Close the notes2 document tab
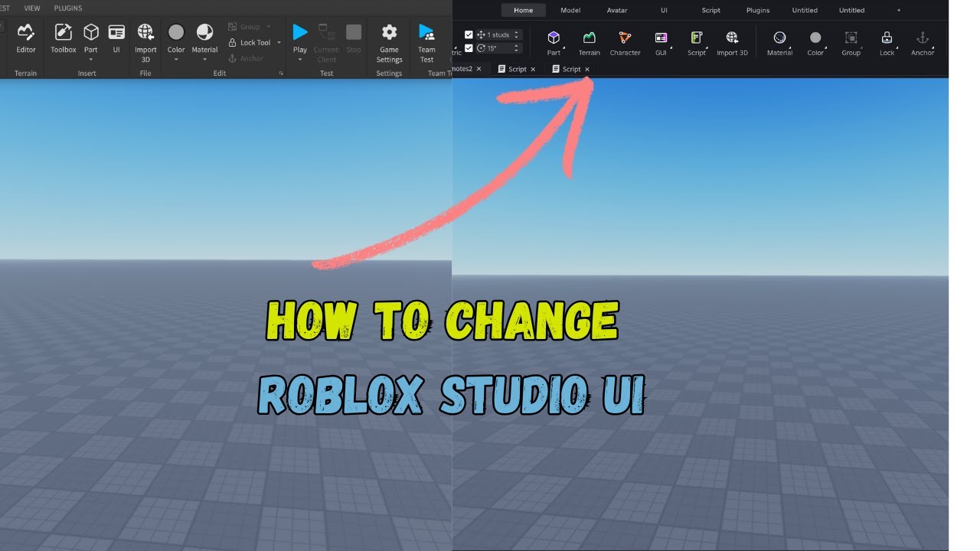This screenshot has width=980, height=551. click(479, 69)
